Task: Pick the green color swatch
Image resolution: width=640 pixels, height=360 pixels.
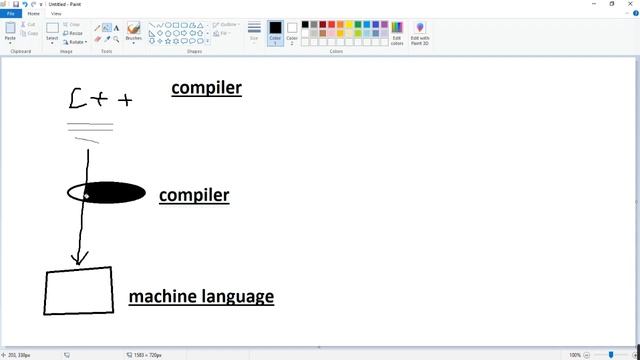Action: (x=358, y=24)
